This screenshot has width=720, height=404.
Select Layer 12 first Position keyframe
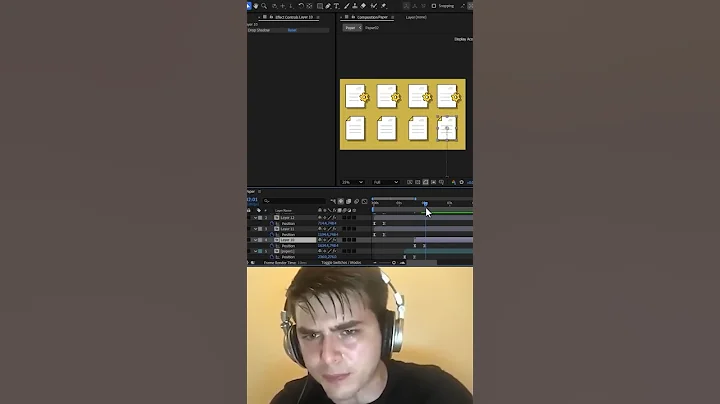click(x=374, y=224)
